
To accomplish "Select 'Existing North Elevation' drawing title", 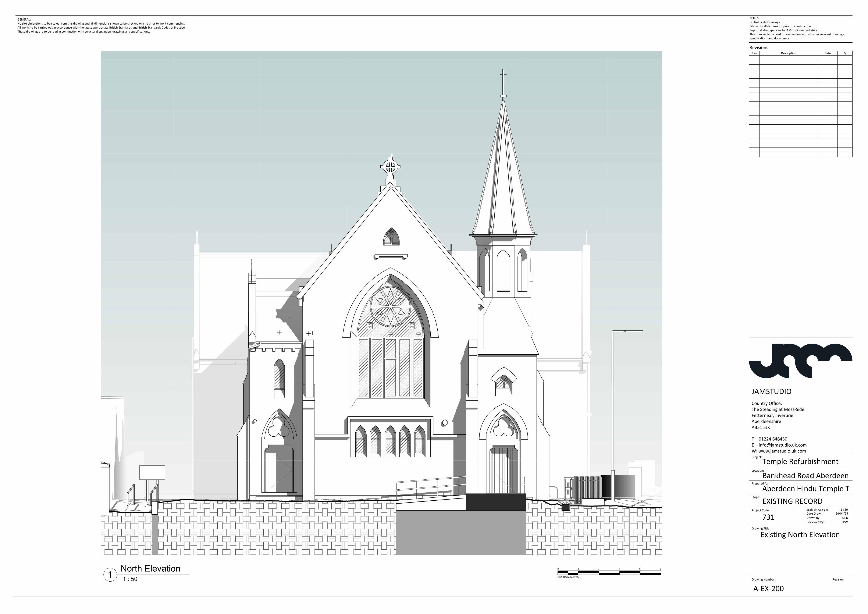I will 800,535.
